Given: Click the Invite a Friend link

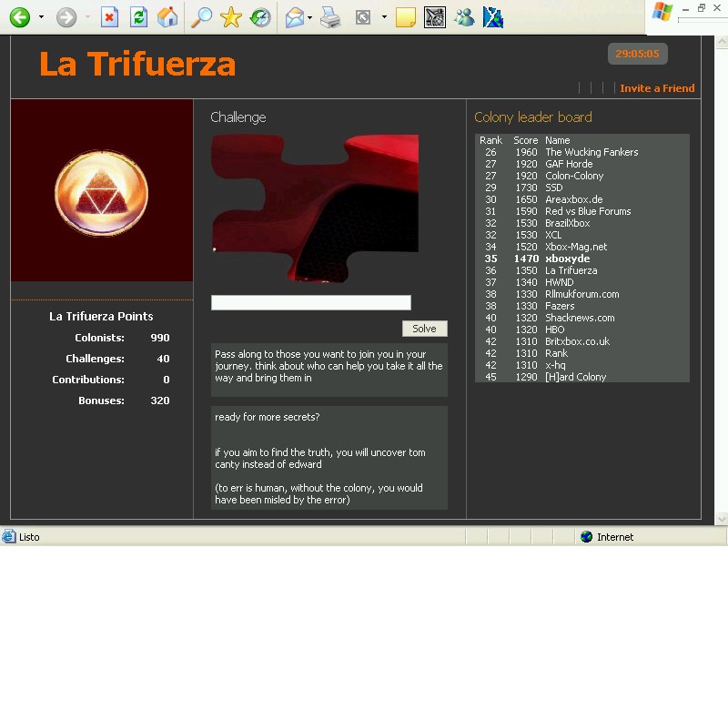Looking at the screenshot, I should click(657, 88).
